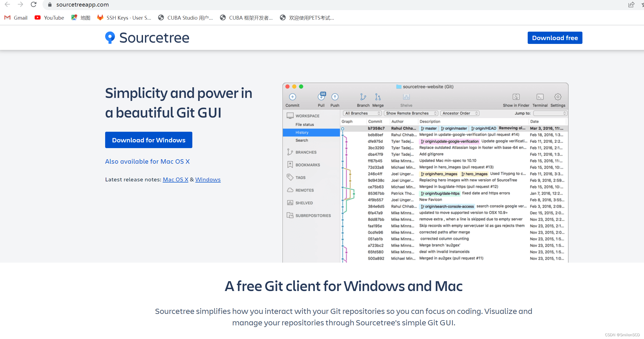Open the CUBA Studio 用户 bookmark
644x339 pixels.
186,18
